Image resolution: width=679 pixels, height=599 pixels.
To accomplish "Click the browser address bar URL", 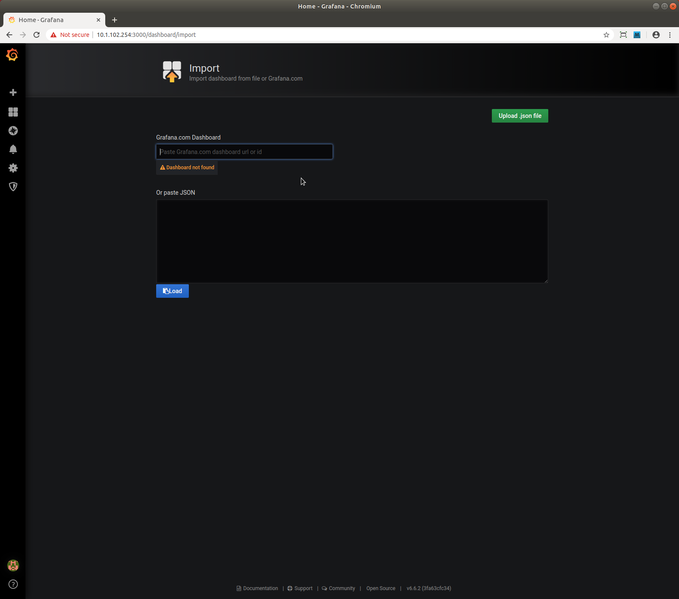I will point(146,35).
